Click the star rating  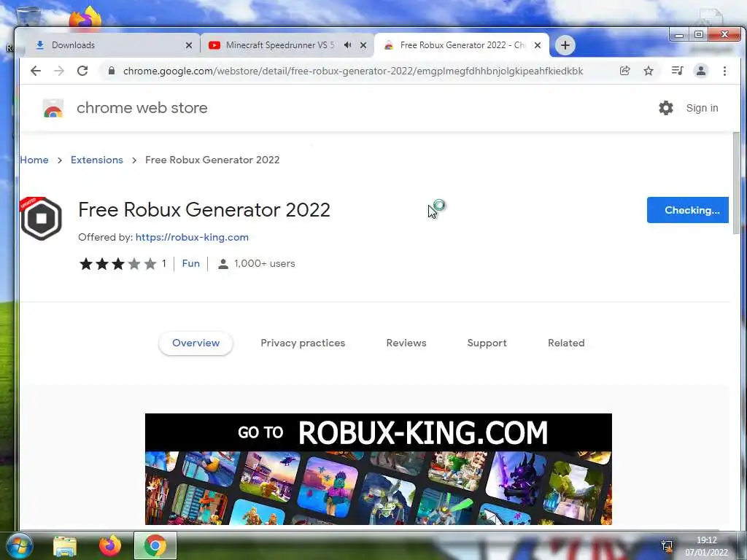click(x=117, y=264)
